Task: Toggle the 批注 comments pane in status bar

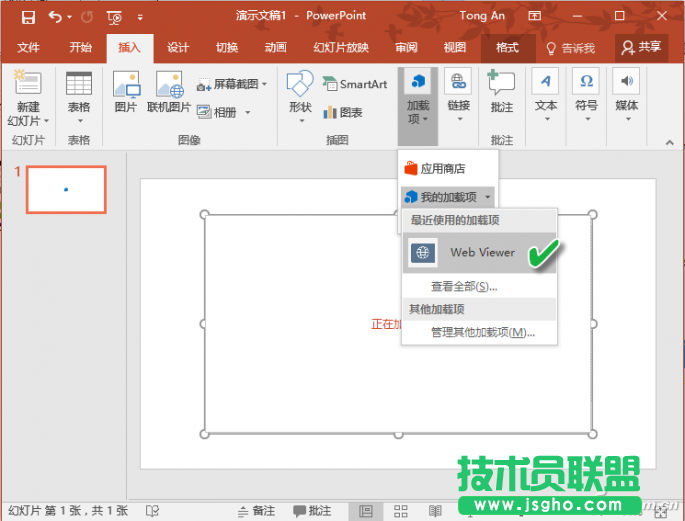Action: pyautogui.click(x=312, y=511)
